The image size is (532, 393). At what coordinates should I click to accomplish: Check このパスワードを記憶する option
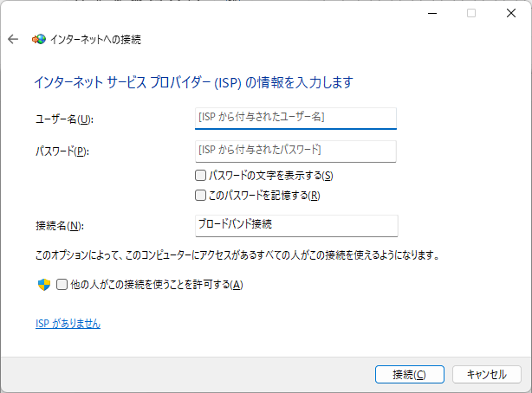[201, 196]
